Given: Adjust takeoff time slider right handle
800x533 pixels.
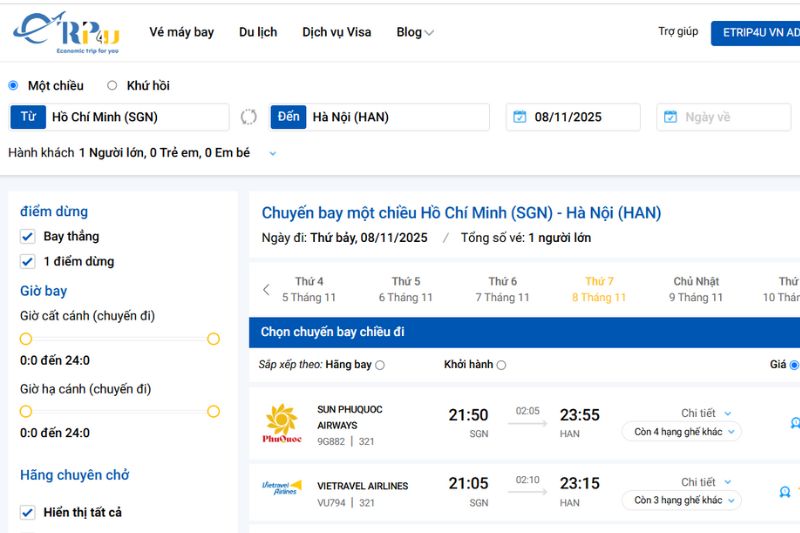Looking at the screenshot, I should point(213,339).
